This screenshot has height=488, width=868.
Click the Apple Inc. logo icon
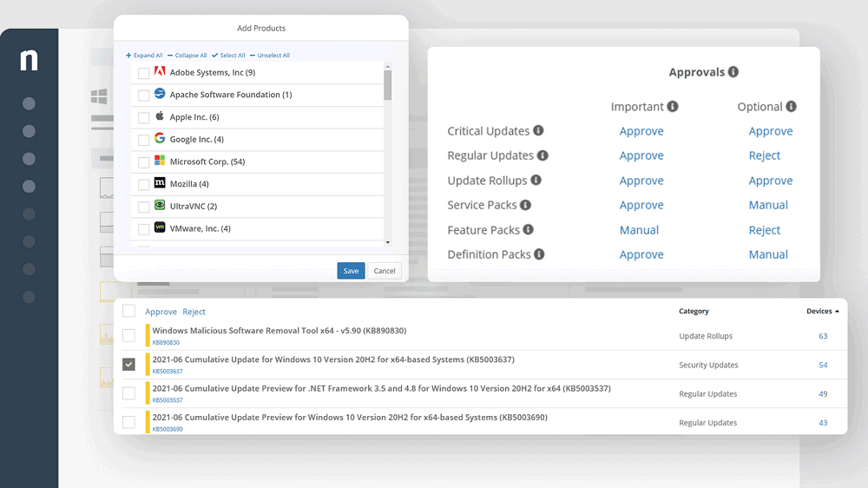(x=160, y=115)
